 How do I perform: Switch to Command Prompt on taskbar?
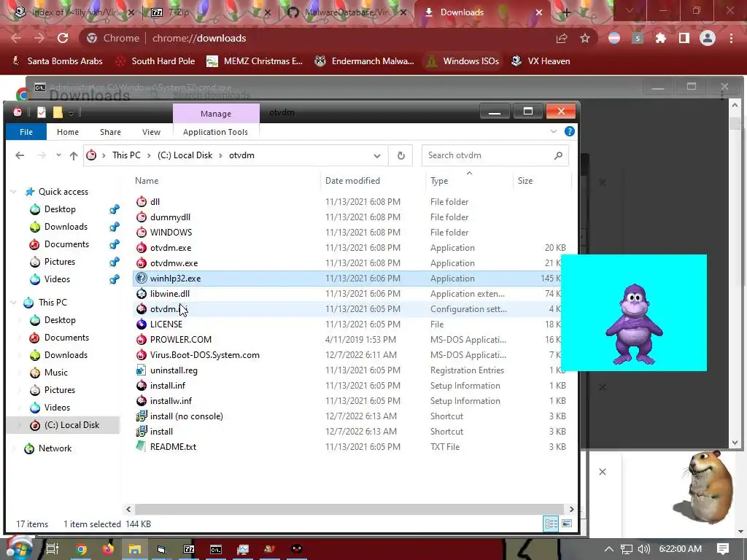216,549
